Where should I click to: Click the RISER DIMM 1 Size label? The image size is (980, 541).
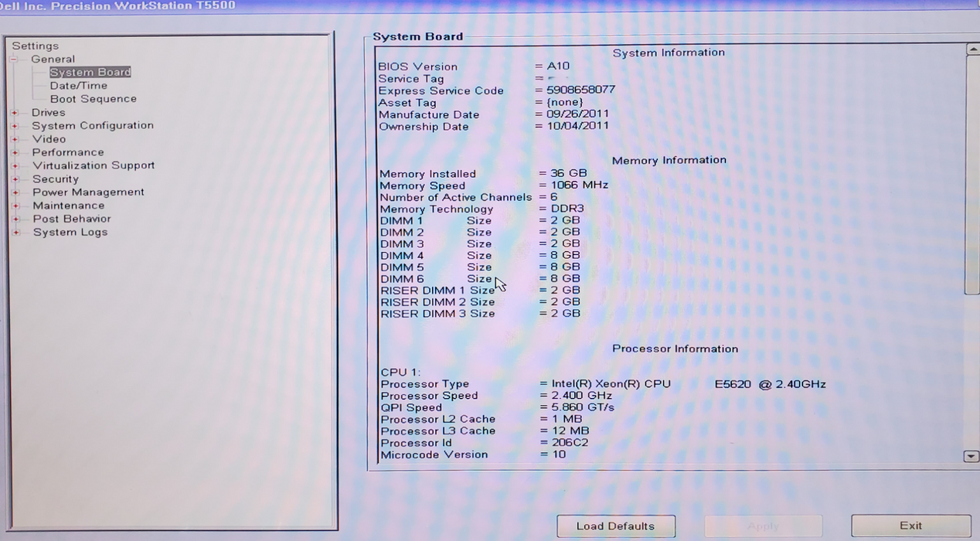tap(437, 291)
